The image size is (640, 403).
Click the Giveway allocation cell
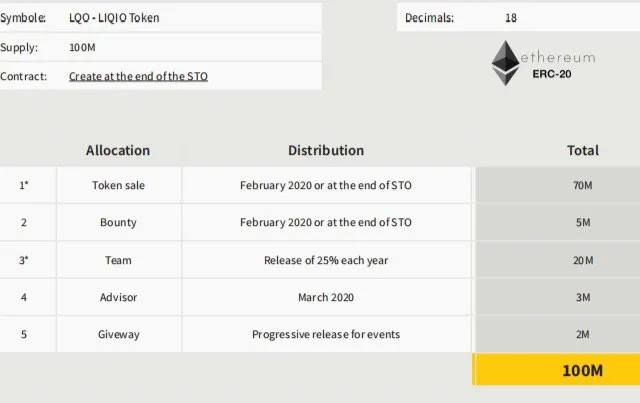coord(119,334)
